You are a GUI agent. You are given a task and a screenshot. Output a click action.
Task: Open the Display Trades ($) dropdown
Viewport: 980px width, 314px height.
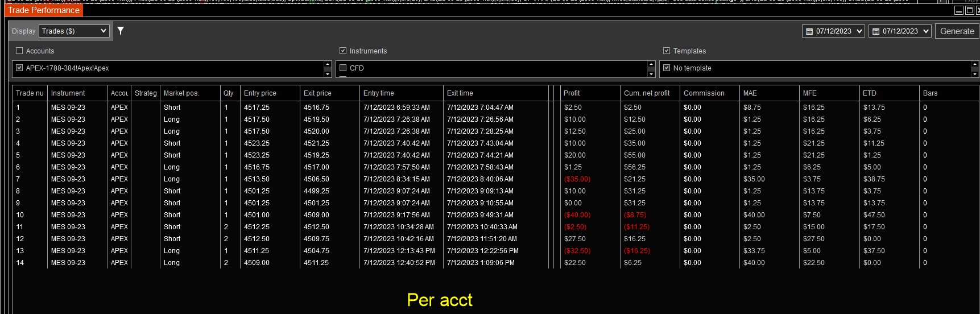[74, 31]
